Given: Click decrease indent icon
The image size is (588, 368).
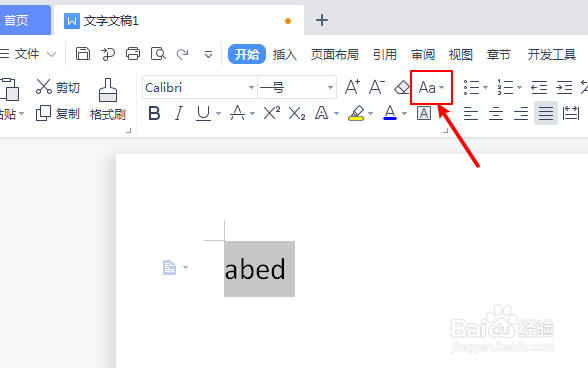Looking at the screenshot, I should click(539, 87).
